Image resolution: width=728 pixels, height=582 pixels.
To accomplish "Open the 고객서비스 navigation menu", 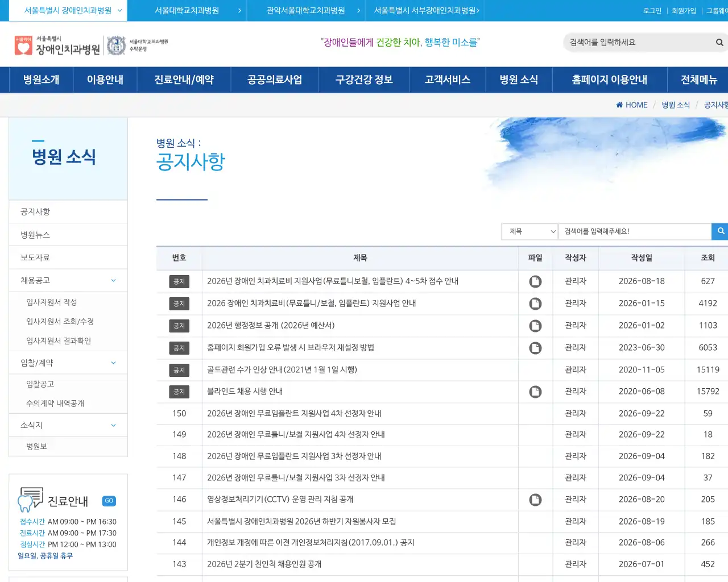I will 448,80.
